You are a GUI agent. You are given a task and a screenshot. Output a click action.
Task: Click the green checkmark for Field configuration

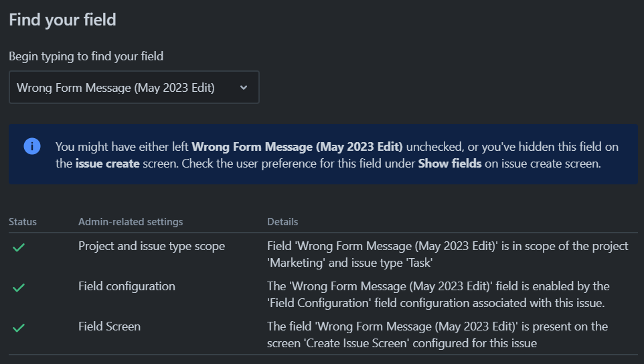[19, 288]
